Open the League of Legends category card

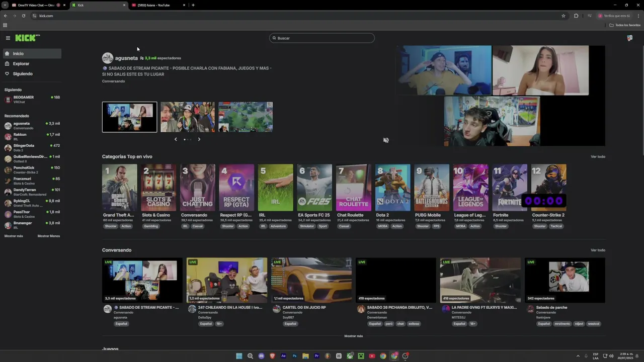471,188
